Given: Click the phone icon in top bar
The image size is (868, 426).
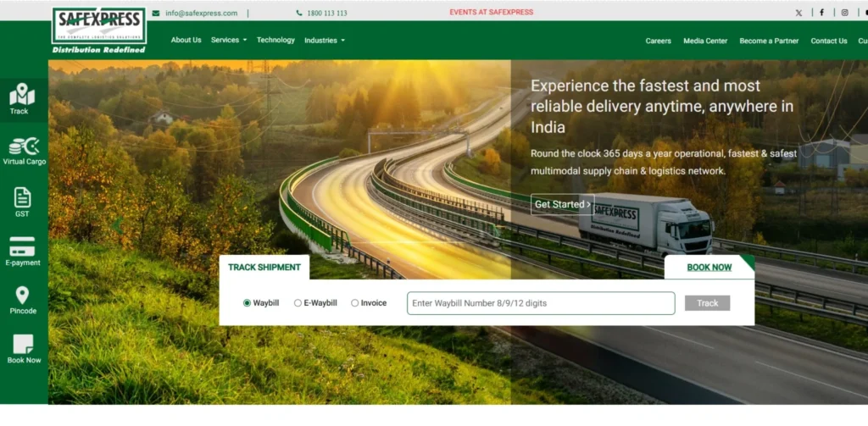Looking at the screenshot, I should pos(299,14).
